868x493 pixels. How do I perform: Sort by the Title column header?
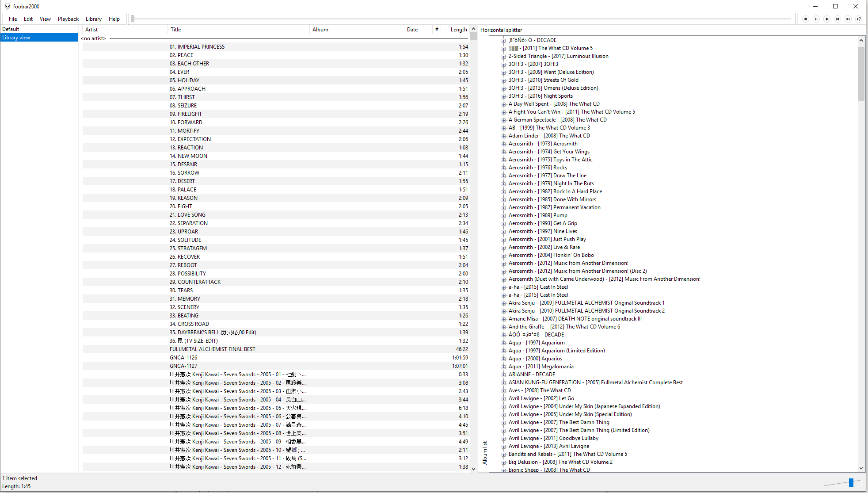pyautogui.click(x=238, y=30)
